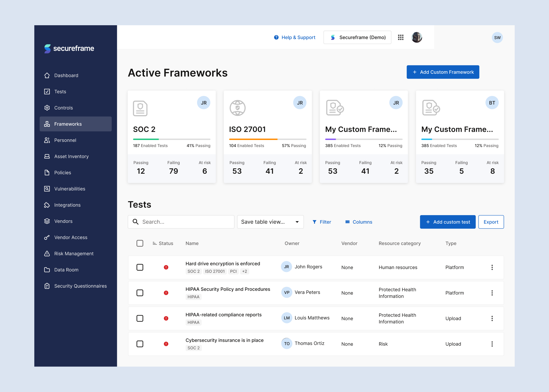Open the SOC 2 framework document icon
The width and height of the screenshot is (549, 392).
tap(140, 108)
